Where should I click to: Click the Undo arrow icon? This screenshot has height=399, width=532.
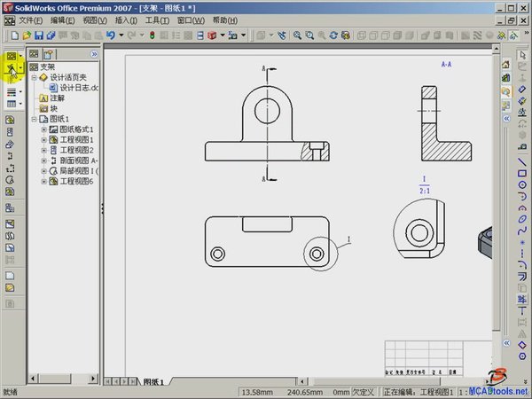pos(110,35)
